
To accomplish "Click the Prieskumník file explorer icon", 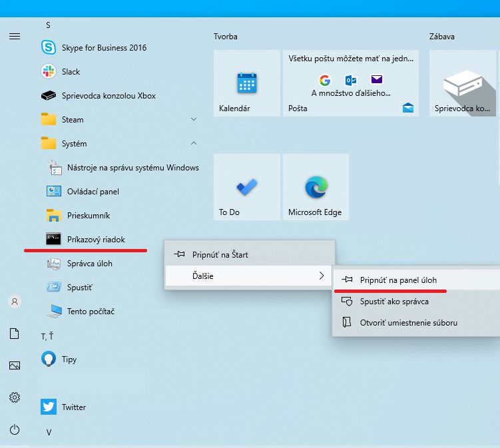I will tap(54, 215).
